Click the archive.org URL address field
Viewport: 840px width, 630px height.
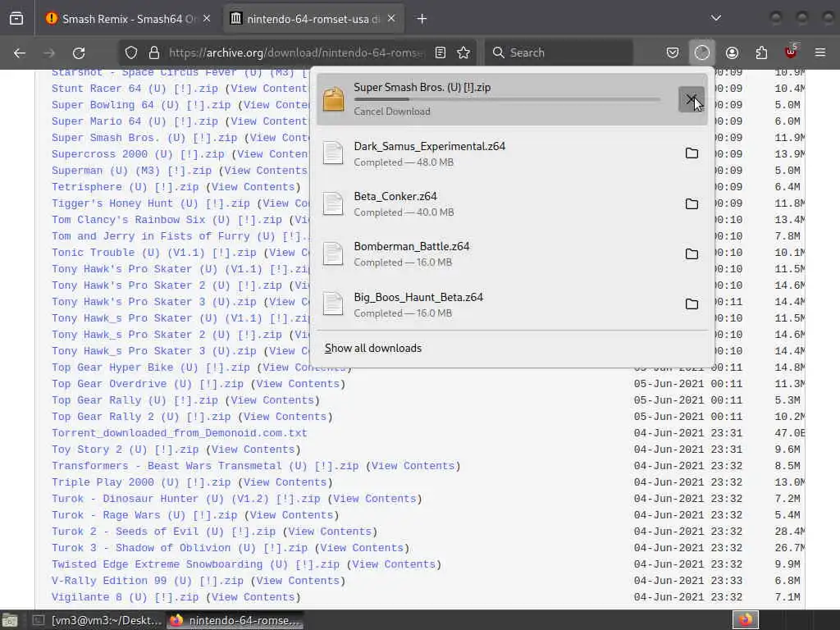coord(296,52)
